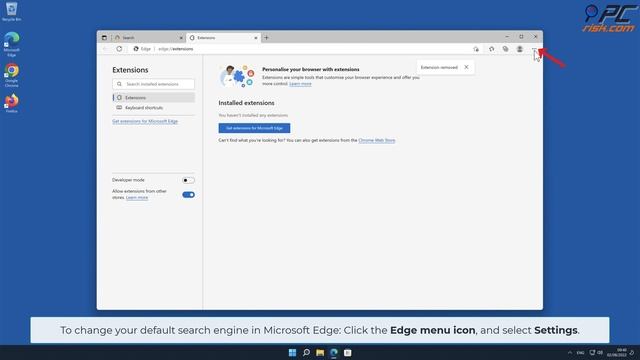Viewport: 640px width, 360px height.
Task: Open the Windows Start menu
Action: click(292, 353)
